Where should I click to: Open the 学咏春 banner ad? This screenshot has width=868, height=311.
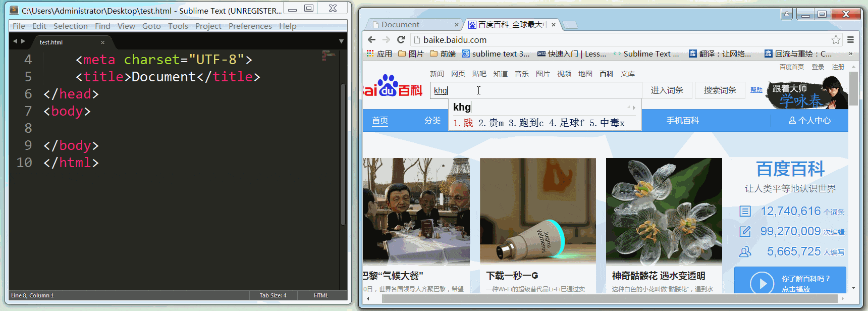point(807,92)
